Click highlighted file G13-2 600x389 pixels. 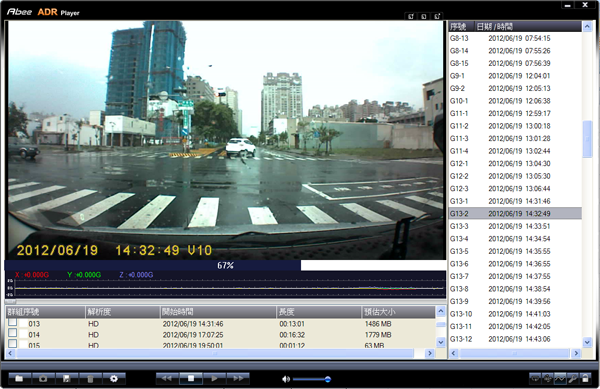(515, 214)
